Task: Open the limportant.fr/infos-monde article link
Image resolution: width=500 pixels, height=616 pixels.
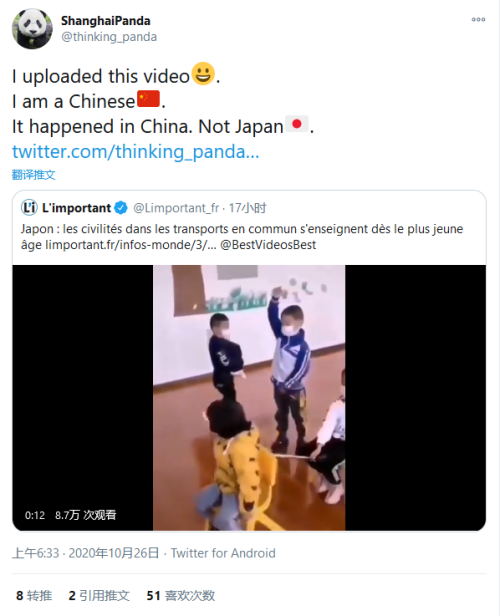Action: [131, 245]
